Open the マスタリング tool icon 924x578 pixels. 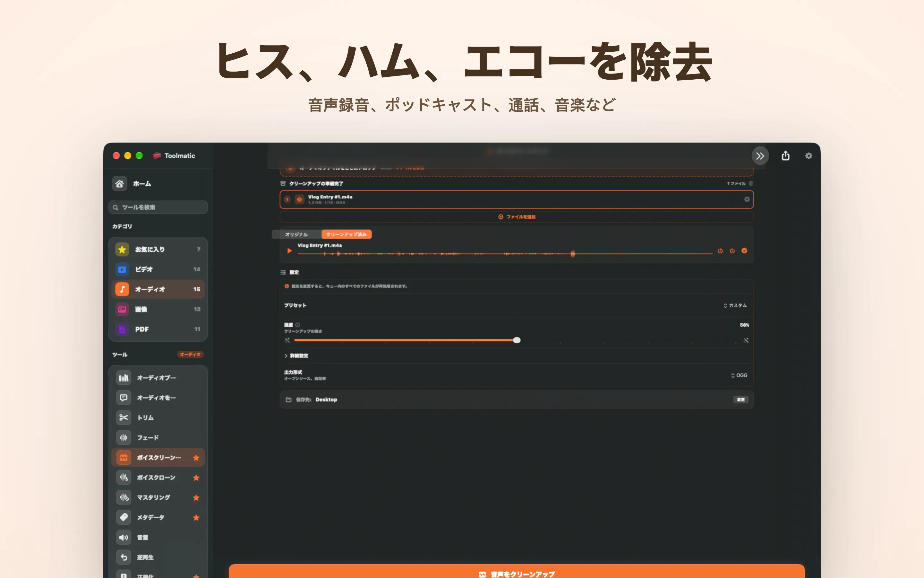coord(123,497)
